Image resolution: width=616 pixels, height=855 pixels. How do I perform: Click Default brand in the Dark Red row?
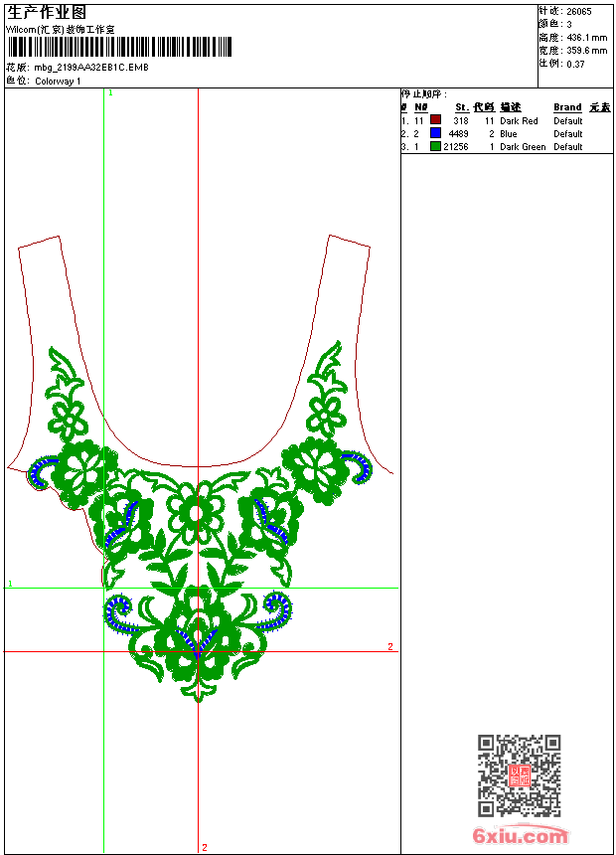[568, 121]
